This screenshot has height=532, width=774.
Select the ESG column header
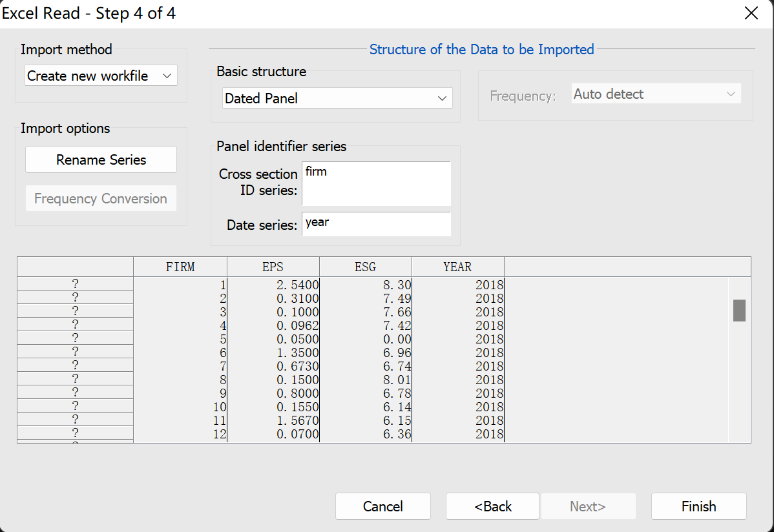365,267
